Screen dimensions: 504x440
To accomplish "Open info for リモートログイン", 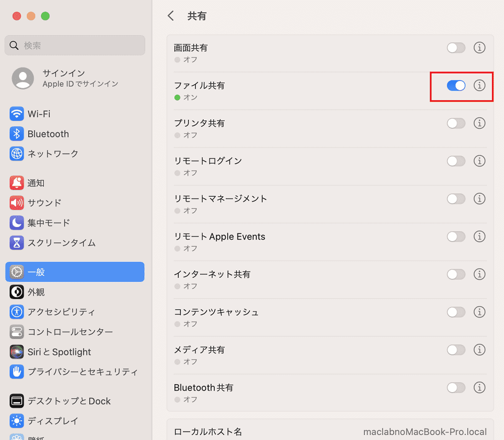I will pos(479,161).
